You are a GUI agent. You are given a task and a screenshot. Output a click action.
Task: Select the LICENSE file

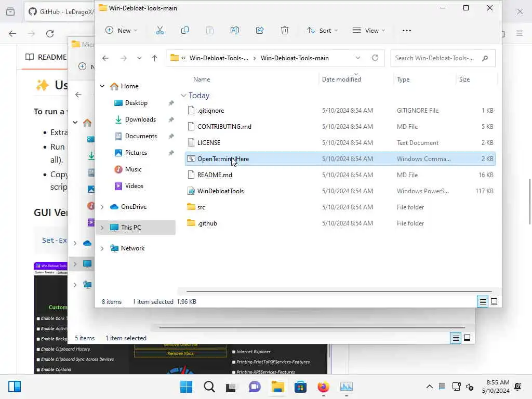(x=340, y=143)
